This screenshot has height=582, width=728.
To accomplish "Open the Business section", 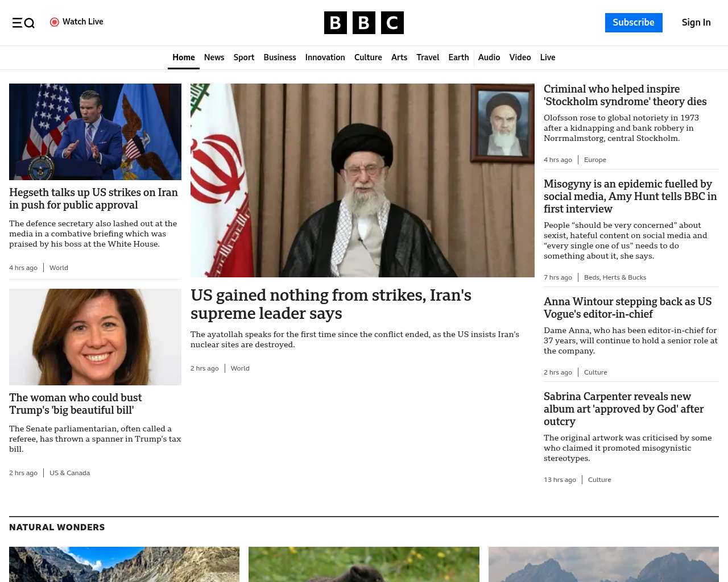I will click(280, 57).
